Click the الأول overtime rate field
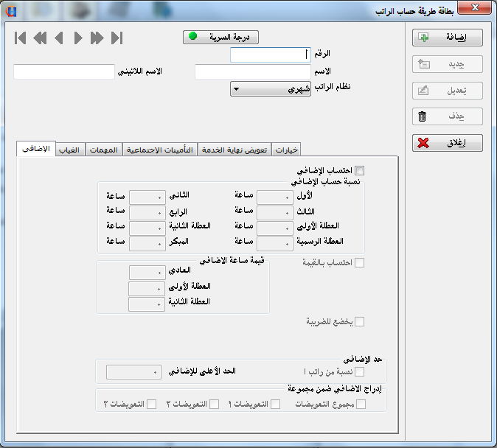 (275, 197)
